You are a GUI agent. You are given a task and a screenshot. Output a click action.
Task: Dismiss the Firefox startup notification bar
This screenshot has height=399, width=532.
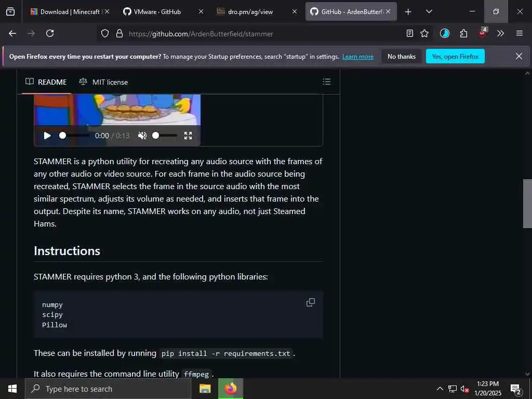tap(519, 56)
